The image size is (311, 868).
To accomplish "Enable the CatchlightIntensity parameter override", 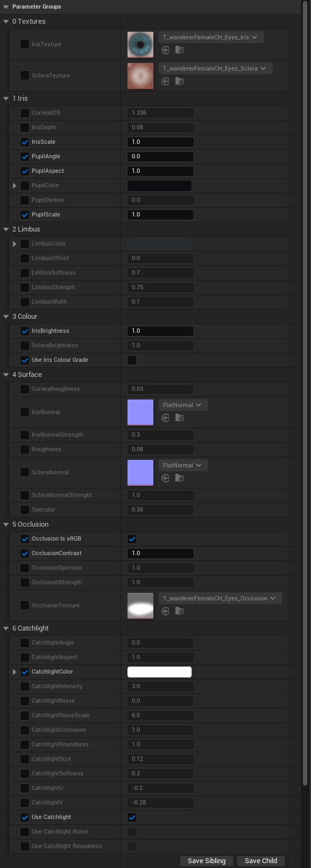I will click(x=25, y=687).
